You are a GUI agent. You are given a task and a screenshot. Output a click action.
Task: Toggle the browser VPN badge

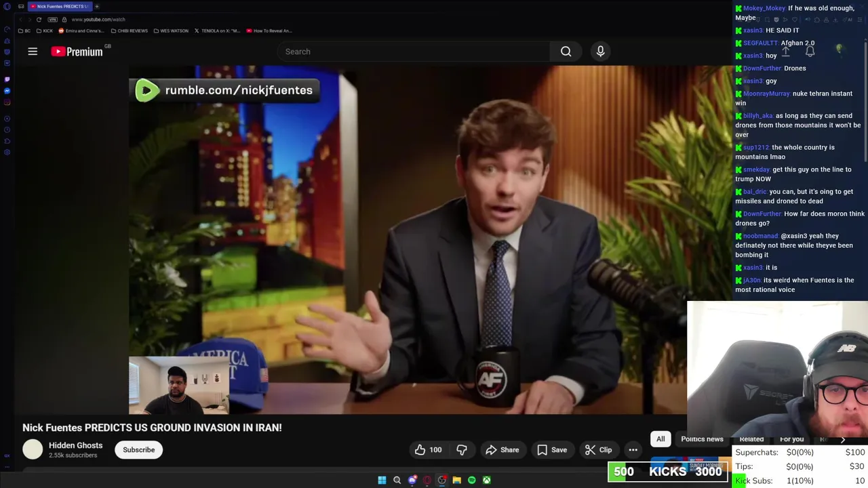[52, 20]
